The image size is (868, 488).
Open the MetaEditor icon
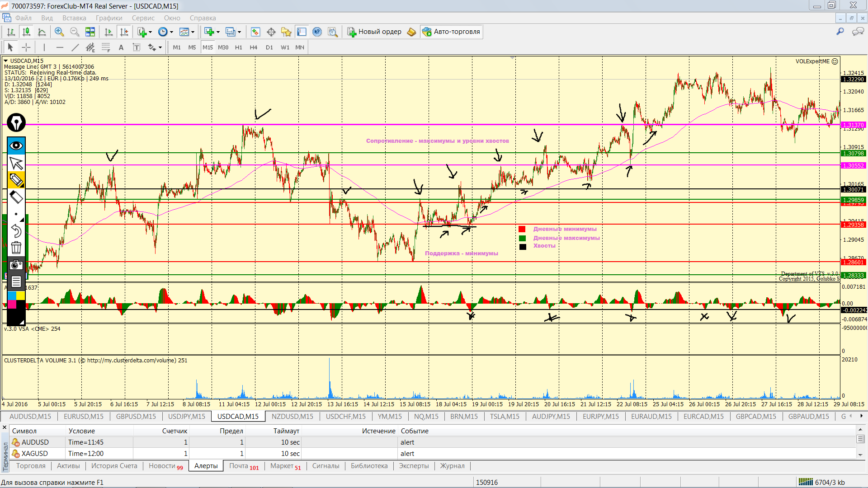click(411, 32)
